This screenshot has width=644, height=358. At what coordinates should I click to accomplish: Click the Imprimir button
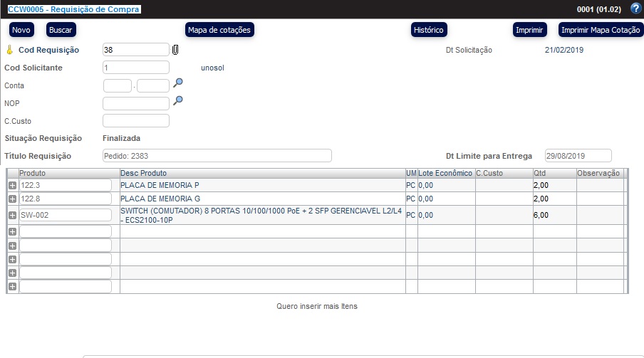[x=529, y=30]
